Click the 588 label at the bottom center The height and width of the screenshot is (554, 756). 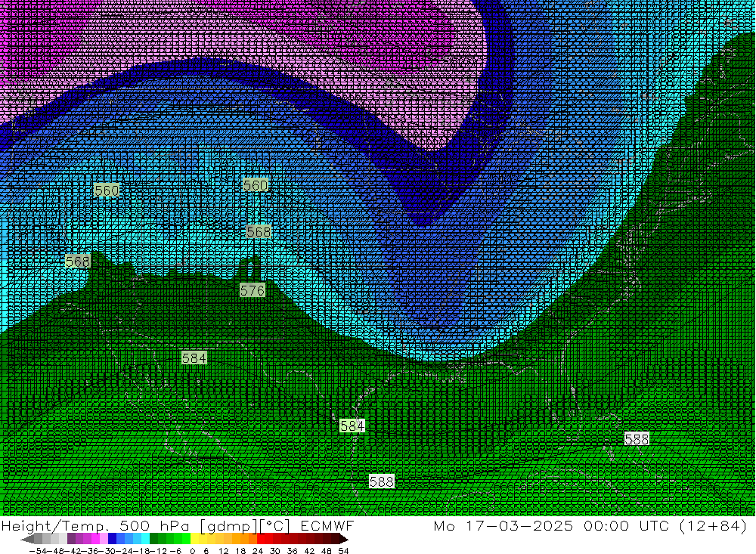click(382, 481)
